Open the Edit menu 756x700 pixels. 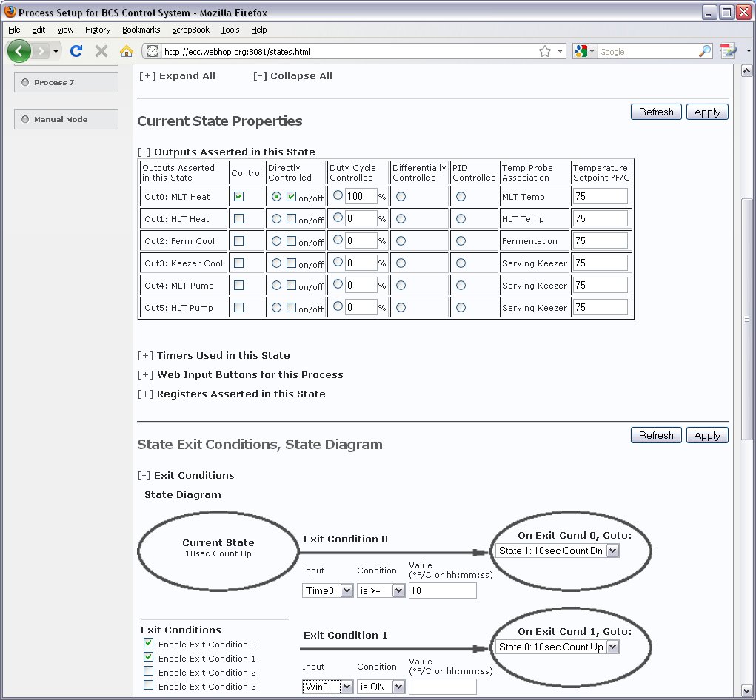pos(39,30)
